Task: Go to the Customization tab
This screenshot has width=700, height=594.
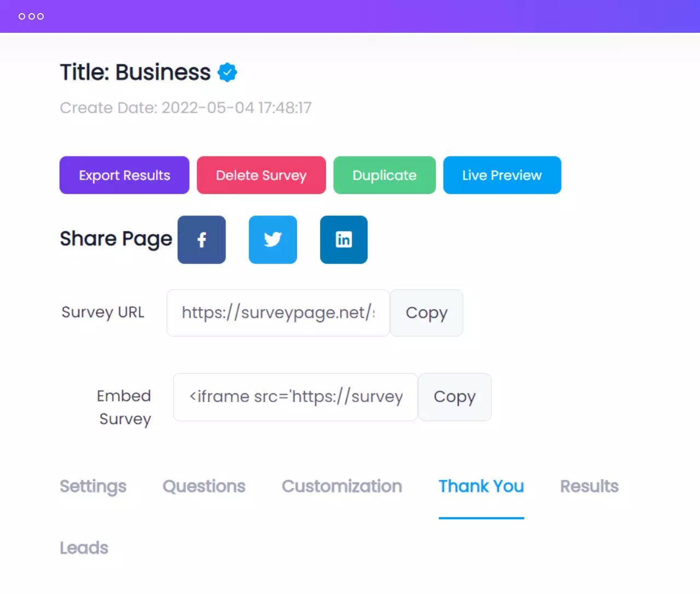Action: point(342,486)
